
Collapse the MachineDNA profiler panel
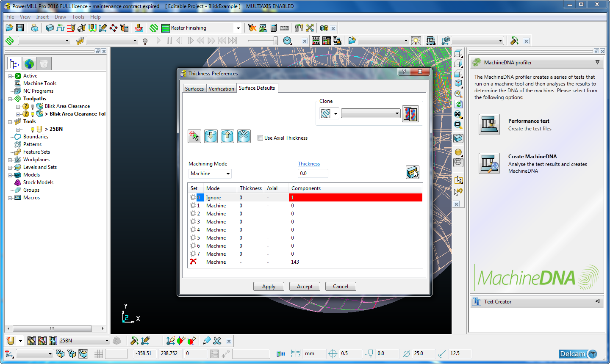597,62
